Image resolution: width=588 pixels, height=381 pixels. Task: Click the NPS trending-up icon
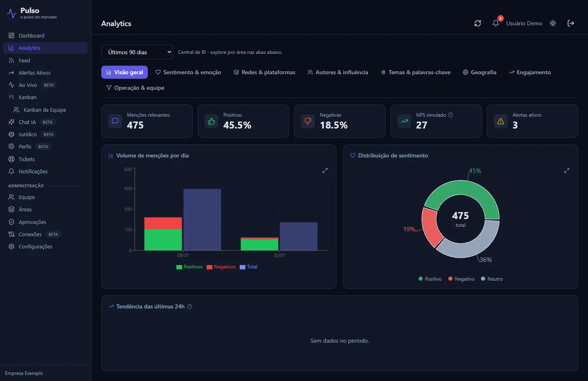coord(404,121)
